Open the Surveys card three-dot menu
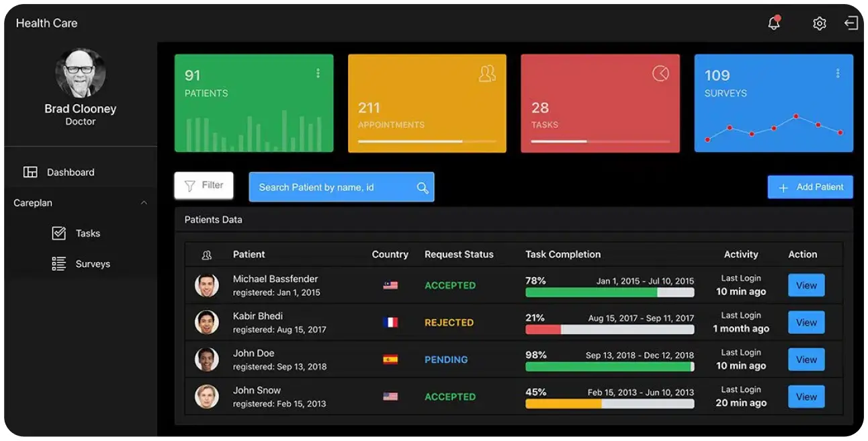Screen dimensions: 868x441 tap(838, 73)
